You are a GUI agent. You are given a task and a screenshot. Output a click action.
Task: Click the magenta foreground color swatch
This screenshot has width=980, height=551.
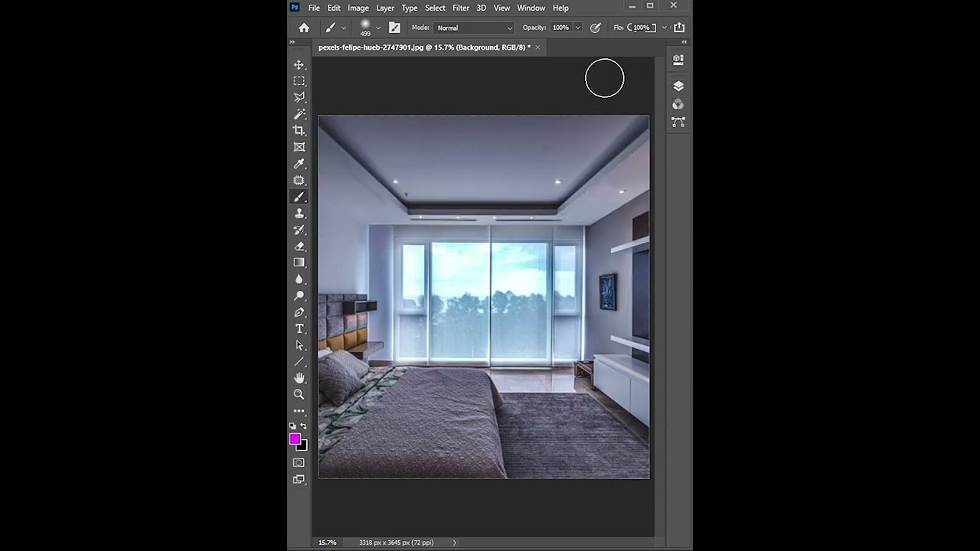(295, 439)
